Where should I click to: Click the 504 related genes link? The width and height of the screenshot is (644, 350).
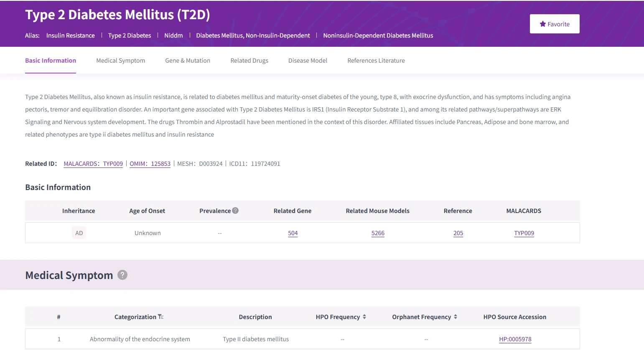293,233
